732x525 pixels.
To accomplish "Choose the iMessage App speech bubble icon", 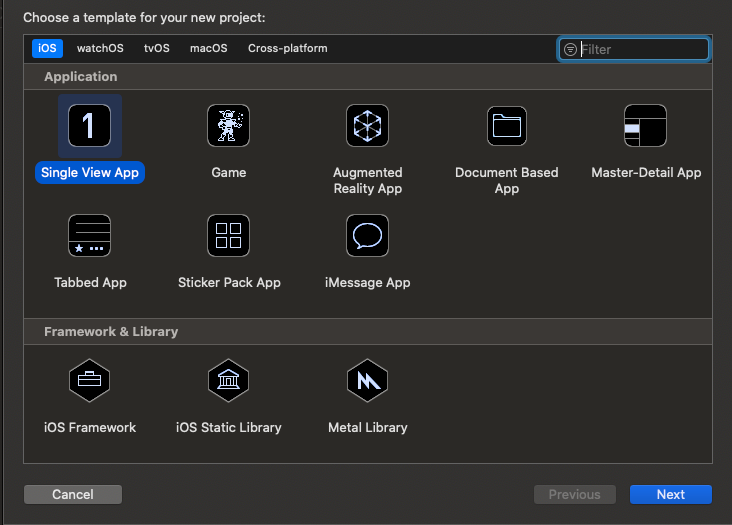I will click(367, 236).
